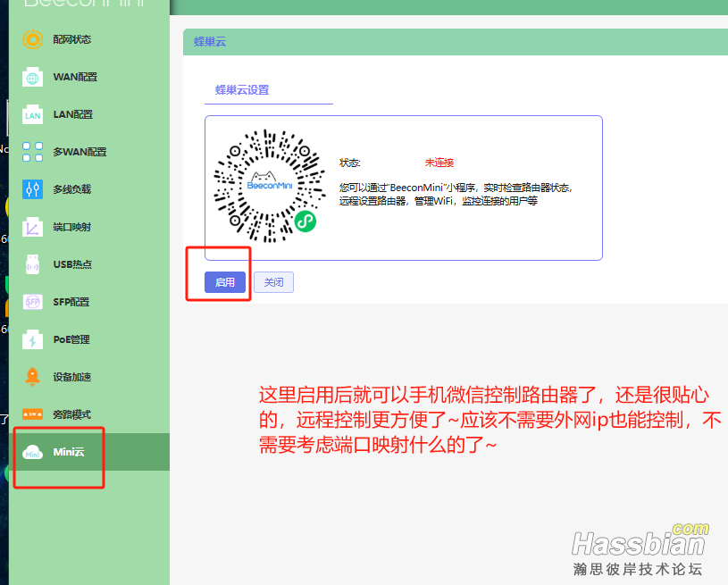Open the WAN配置 menu item

[89, 77]
